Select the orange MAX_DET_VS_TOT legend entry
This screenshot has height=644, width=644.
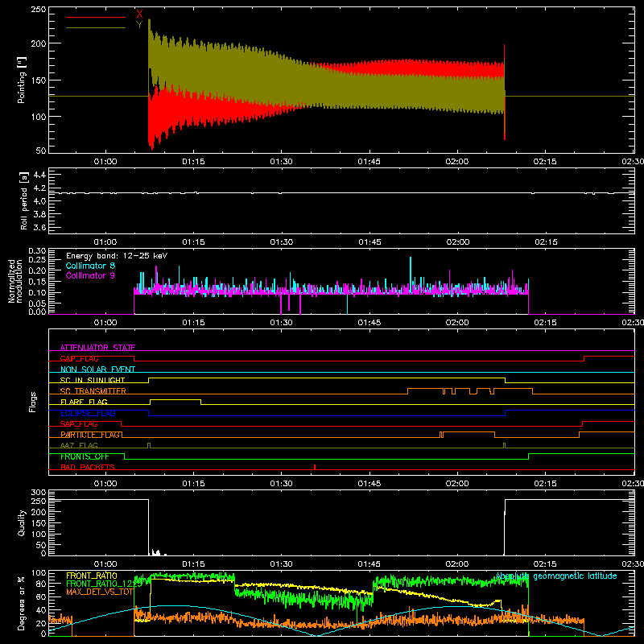(100, 592)
